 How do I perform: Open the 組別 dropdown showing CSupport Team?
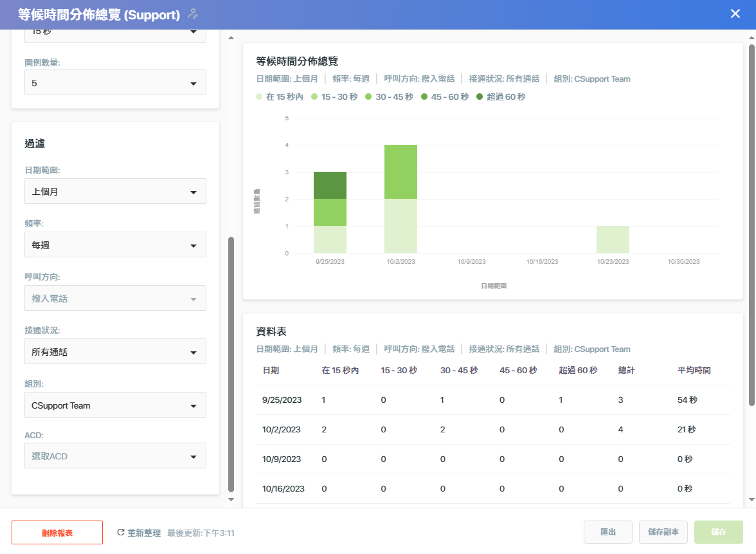point(115,405)
